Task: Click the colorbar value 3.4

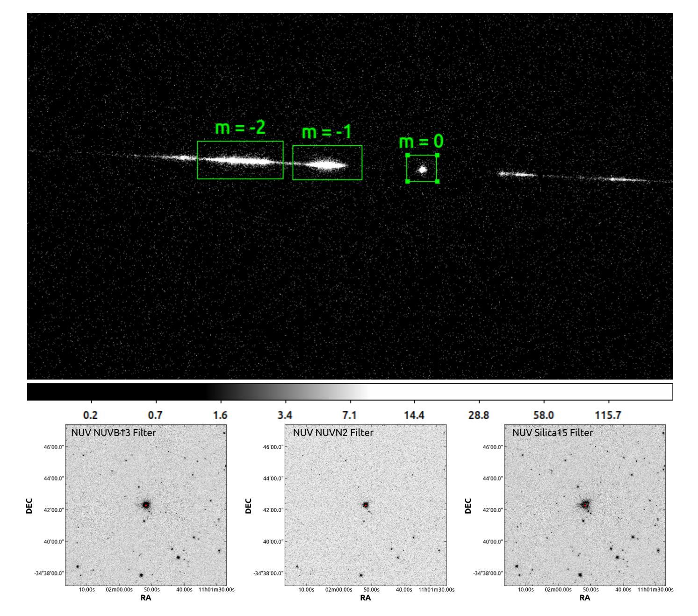Action: coord(285,415)
